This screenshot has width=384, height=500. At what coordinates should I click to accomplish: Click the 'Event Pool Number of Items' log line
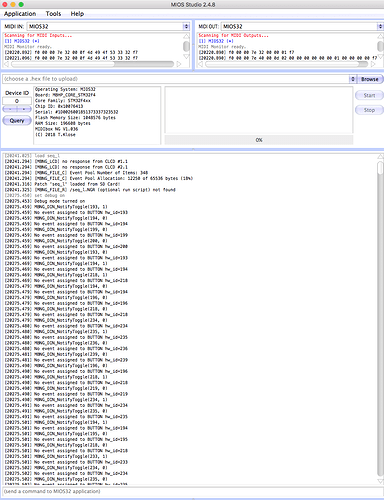pos(76,173)
